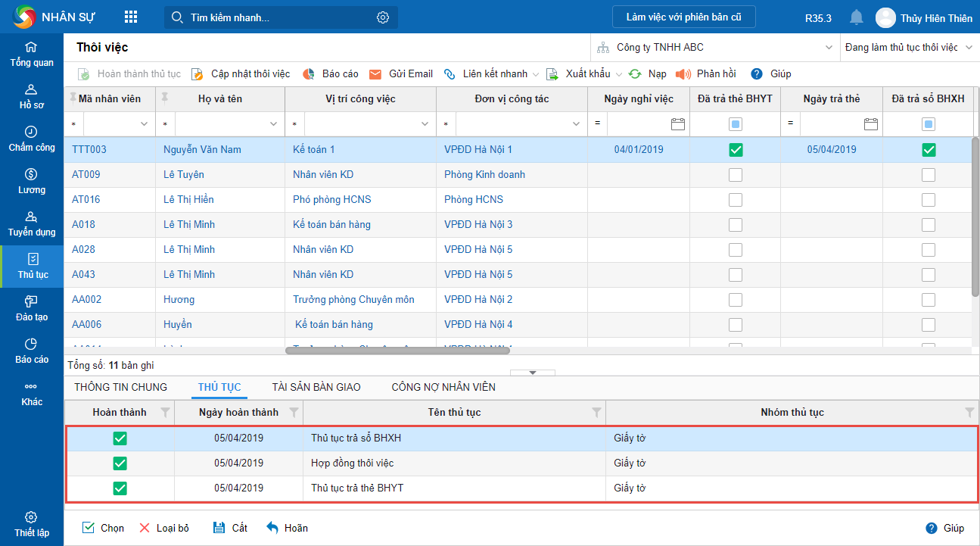Click Báo cáo in the toolbar
Screen dimensions: 980x546
(331, 74)
